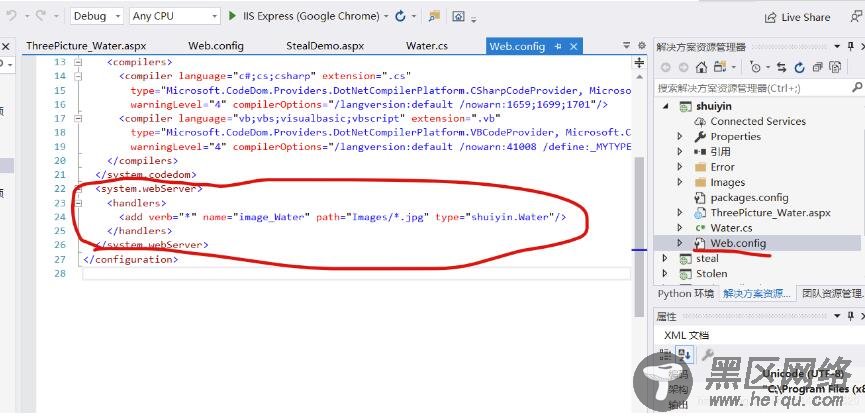Screen dimensions: 865x417
Task: Click the Redo arrow in the toolbar
Action: click(x=41, y=16)
